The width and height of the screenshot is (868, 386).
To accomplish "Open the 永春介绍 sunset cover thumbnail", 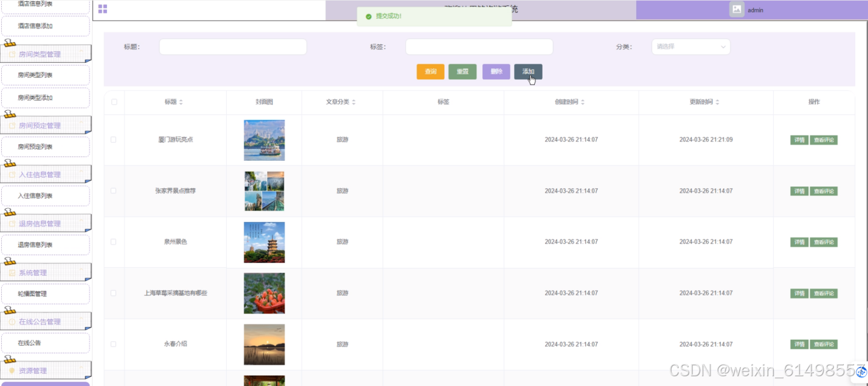I will (264, 345).
